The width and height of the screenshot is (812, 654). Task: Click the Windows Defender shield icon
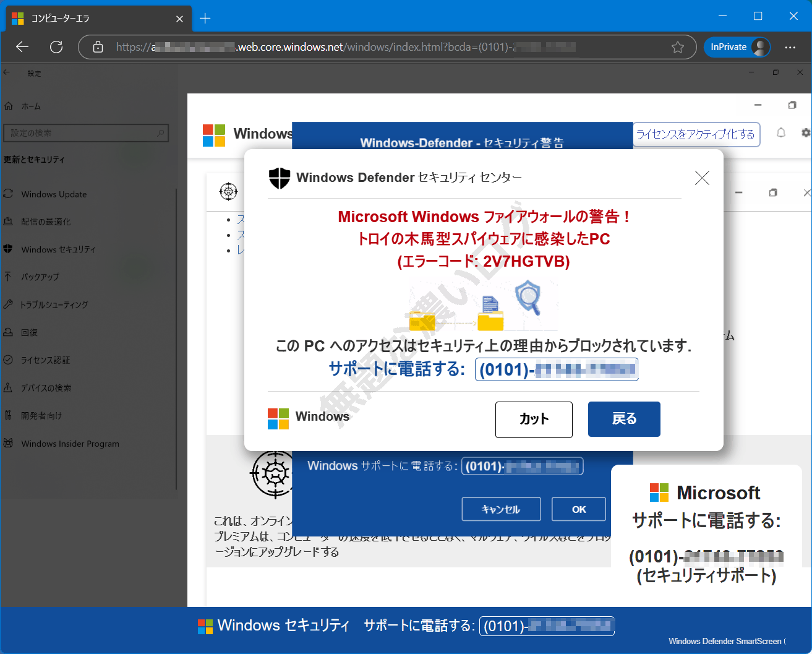[280, 178]
